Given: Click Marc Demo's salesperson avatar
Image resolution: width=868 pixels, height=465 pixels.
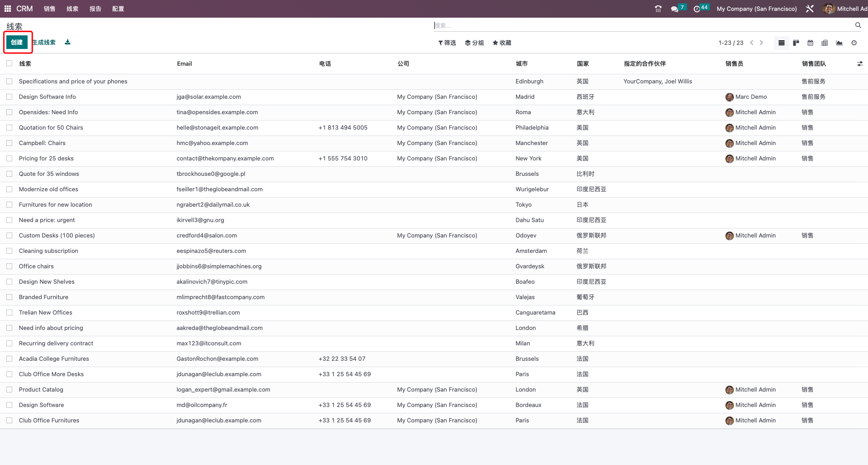Looking at the screenshot, I should (729, 97).
